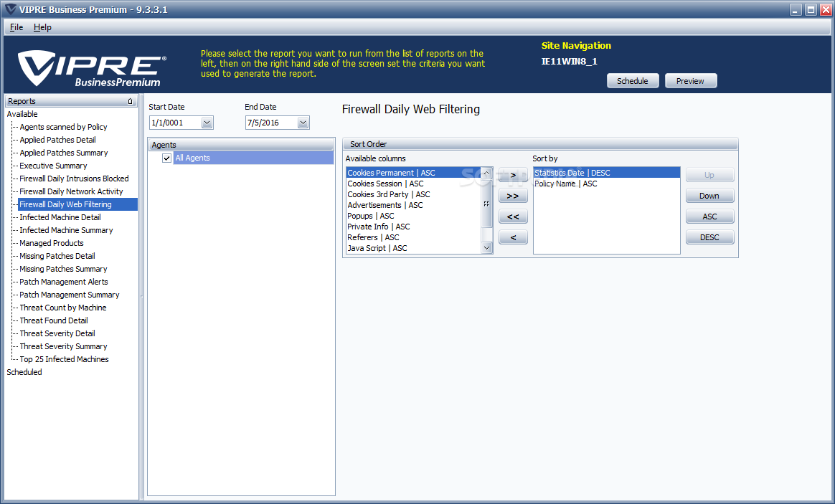Click the Available reports node

click(22, 114)
